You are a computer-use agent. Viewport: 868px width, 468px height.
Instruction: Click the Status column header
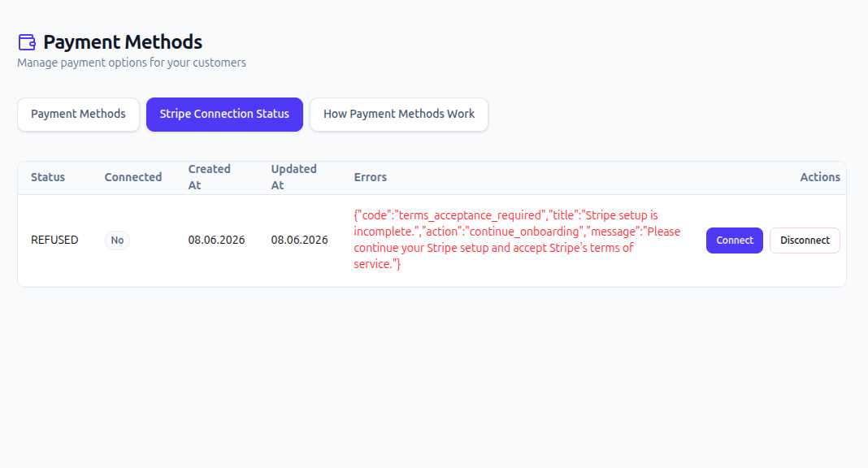48,177
